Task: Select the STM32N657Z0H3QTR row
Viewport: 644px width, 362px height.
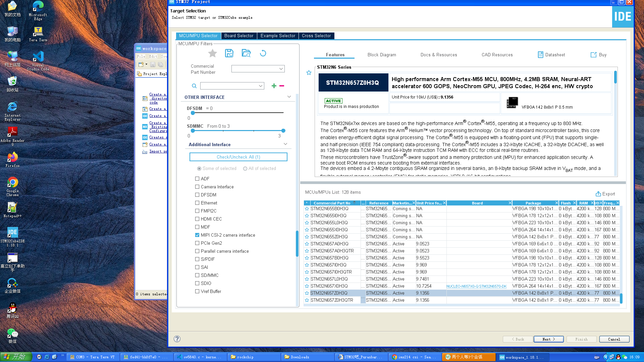Action: click(462, 300)
